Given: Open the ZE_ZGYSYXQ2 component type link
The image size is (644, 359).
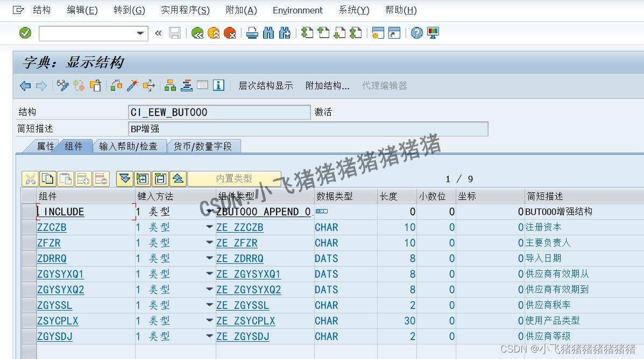Looking at the screenshot, I should click(x=249, y=290).
